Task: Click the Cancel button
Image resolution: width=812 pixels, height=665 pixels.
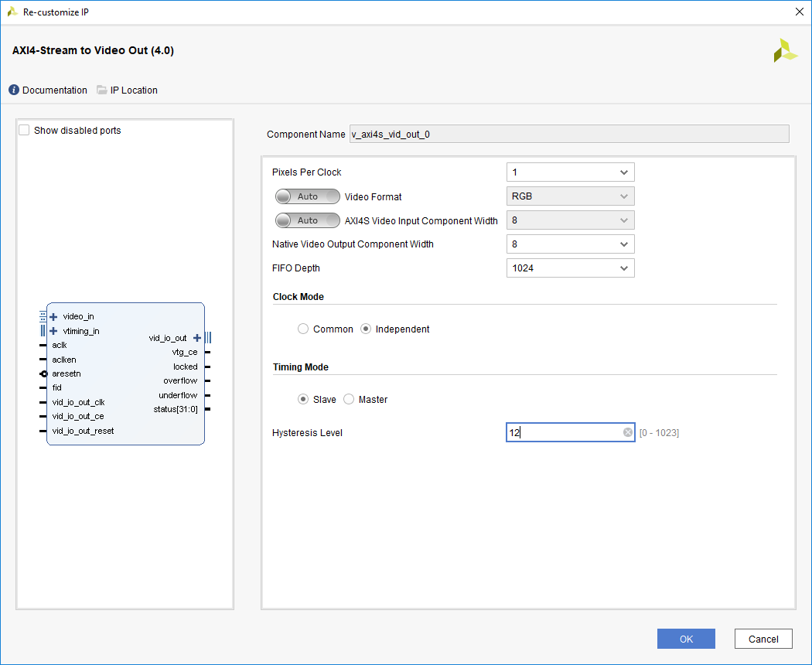Action: point(763,639)
